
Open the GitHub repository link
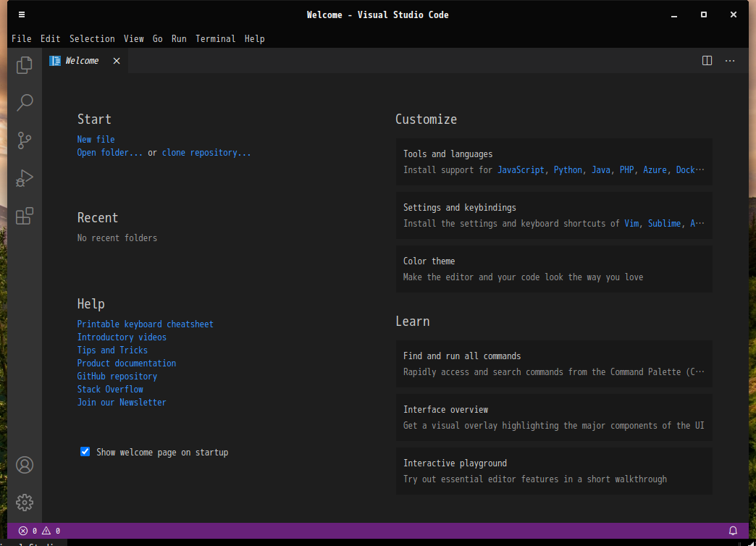117,377
